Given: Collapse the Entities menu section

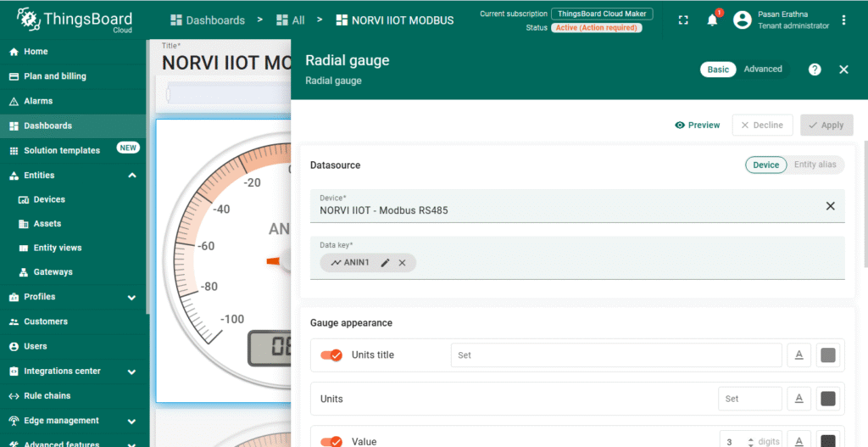Looking at the screenshot, I should point(132,176).
